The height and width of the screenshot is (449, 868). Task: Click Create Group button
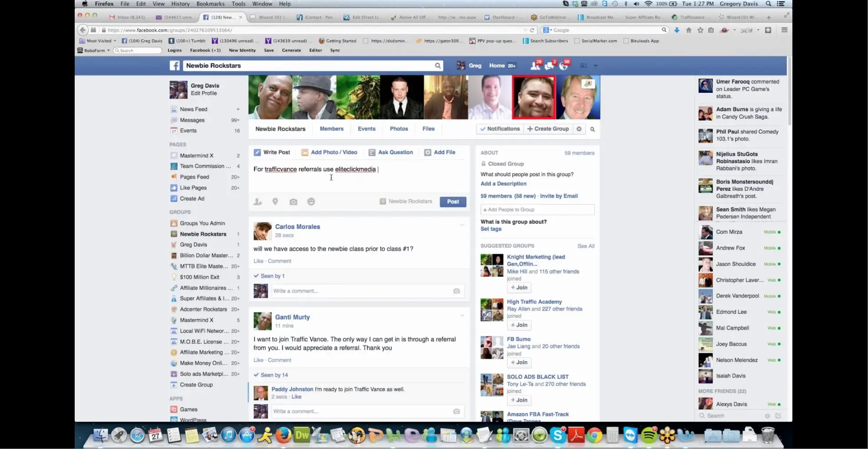tap(548, 129)
